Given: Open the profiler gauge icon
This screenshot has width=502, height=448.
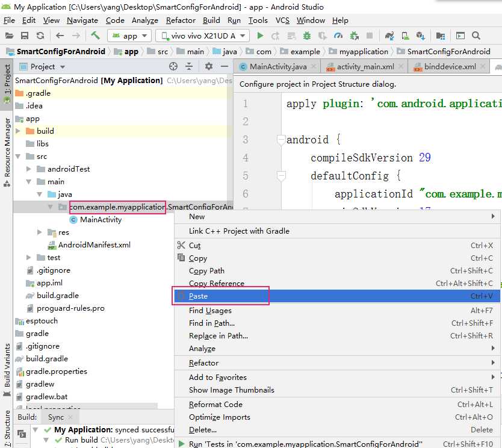Looking at the screenshot, I should (338, 36).
